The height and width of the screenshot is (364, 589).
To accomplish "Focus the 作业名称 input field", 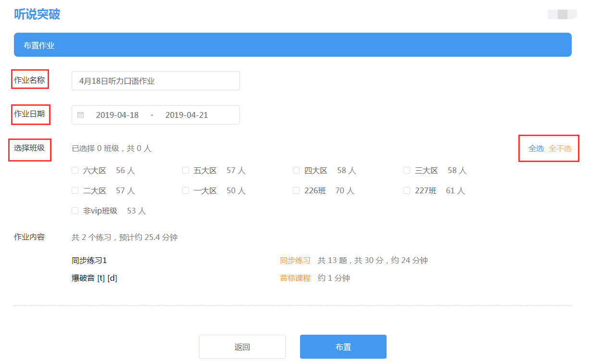I will (156, 81).
